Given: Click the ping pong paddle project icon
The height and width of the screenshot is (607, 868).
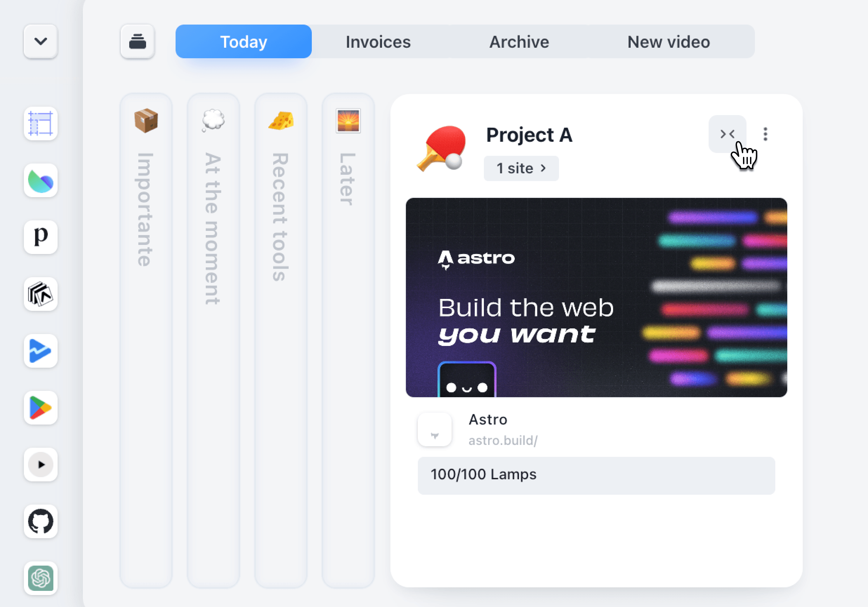Looking at the screenshot, I should coord(441,148).
